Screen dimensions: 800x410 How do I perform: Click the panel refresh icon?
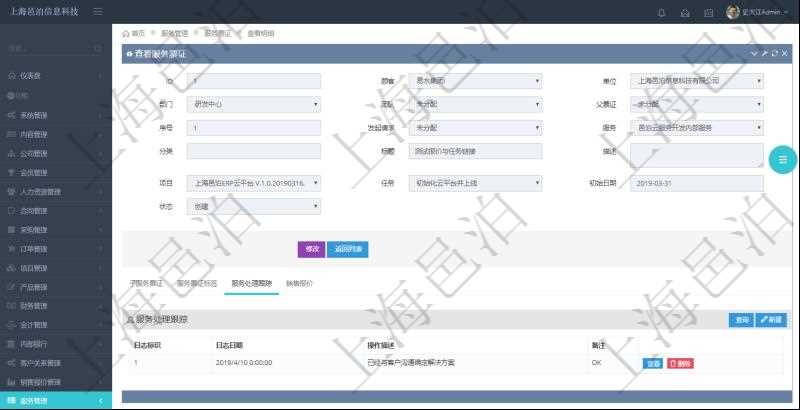click(774, 53)
